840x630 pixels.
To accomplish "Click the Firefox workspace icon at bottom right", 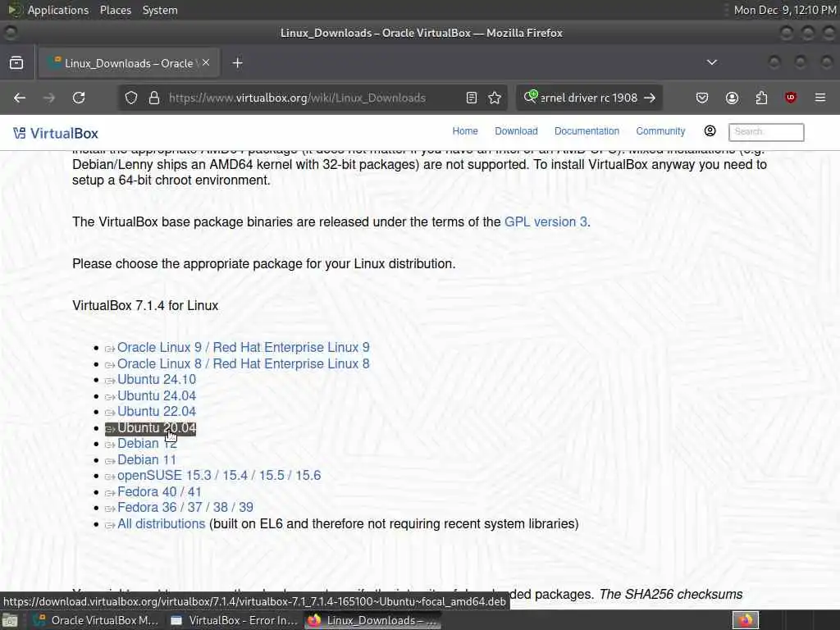I will (745, 621).
